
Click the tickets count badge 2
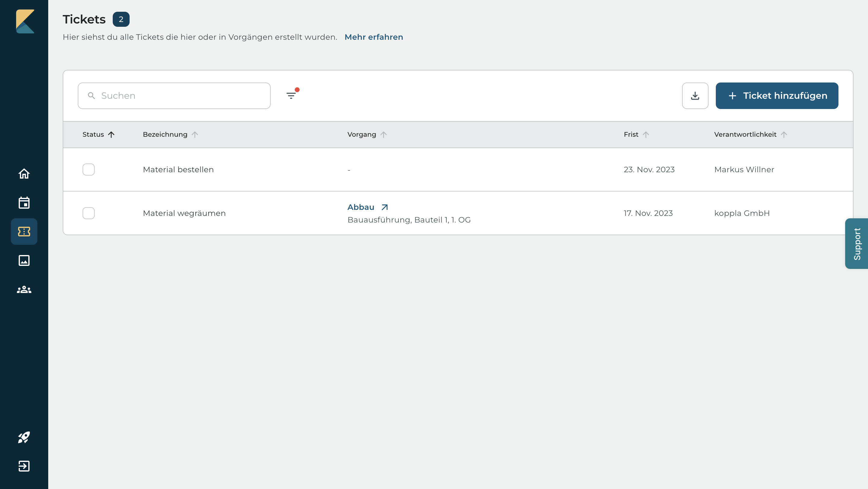(x=121, y=19)
